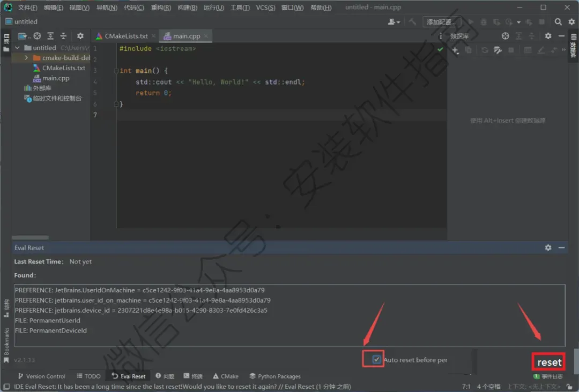This screenshot has width=579, height=392.
Task: Click the build hammer icon
Action: pos(412,22)
